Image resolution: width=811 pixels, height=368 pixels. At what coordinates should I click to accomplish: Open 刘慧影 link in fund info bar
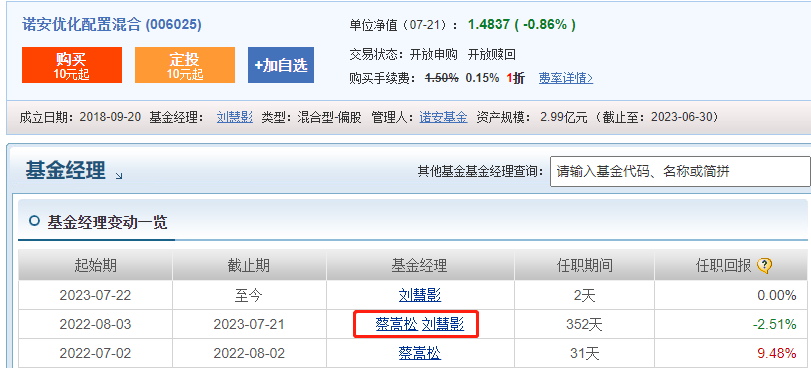tap(235, 117)
